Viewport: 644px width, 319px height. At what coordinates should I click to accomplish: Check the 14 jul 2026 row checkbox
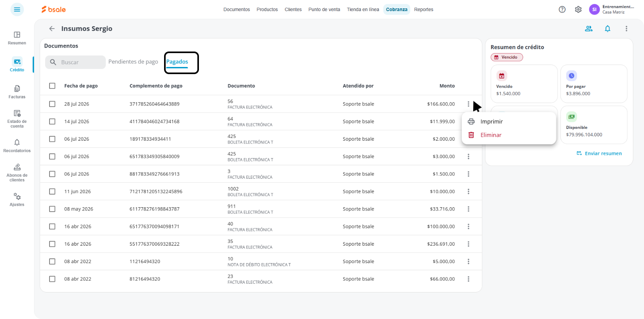coord(52,121)
